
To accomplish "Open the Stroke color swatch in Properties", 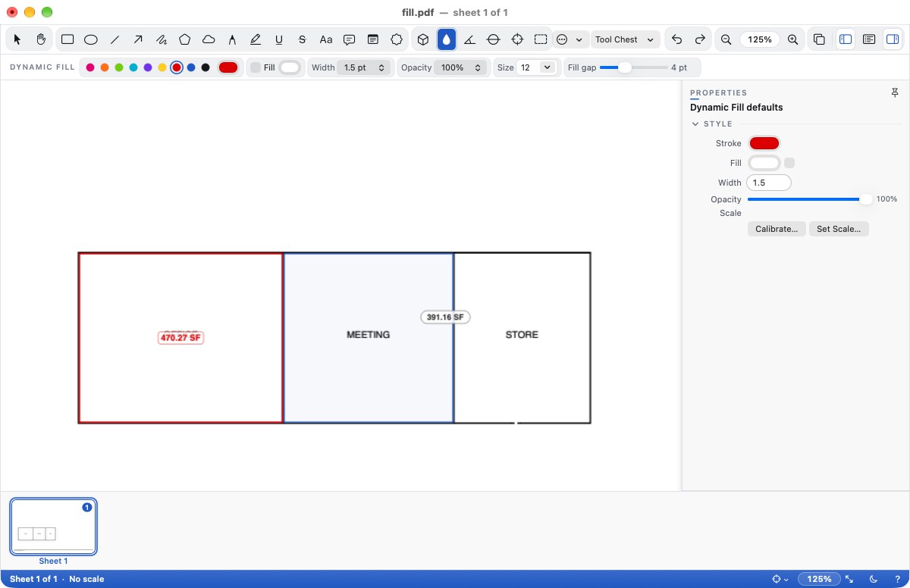I will coord(764,143).
